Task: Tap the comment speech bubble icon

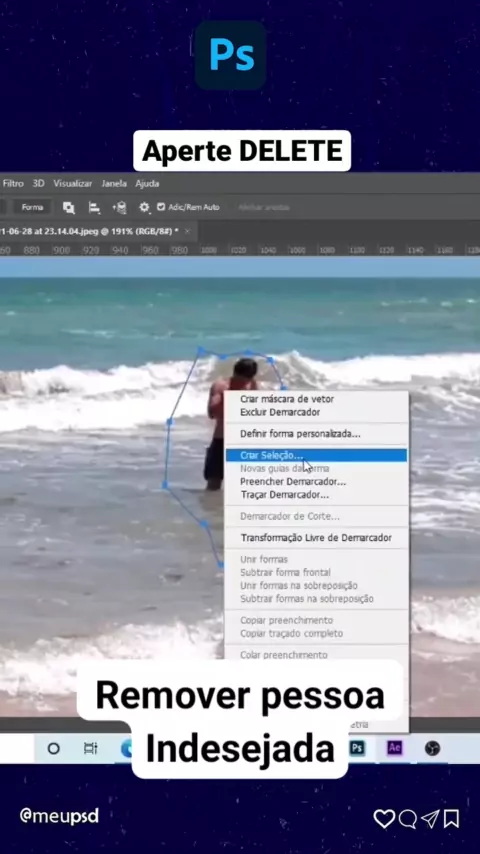Action: coord(408,819)
